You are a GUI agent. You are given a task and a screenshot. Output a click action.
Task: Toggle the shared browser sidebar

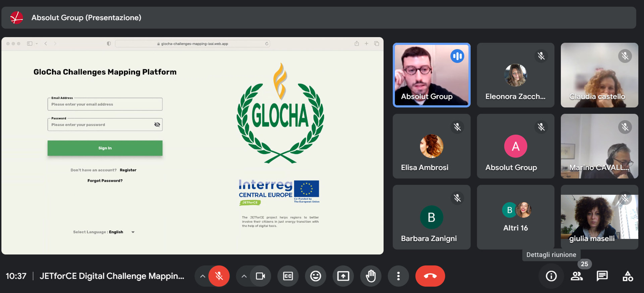pos(30,44)
